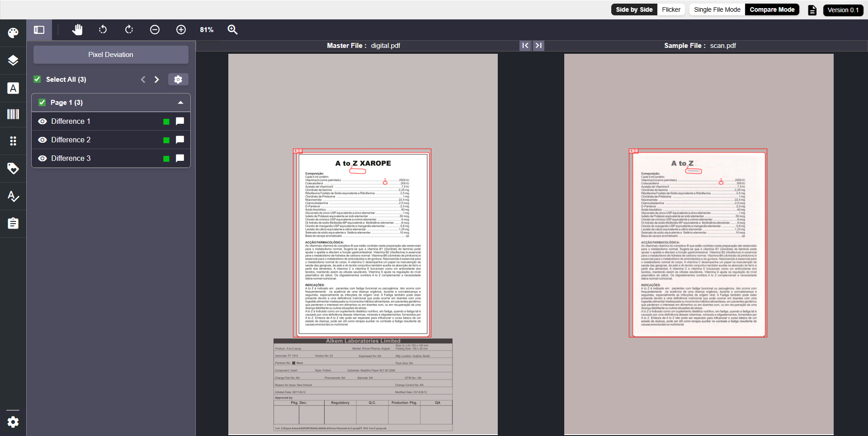Open comment for Difference 3
The image size is (868, 436).
point(180,158)
